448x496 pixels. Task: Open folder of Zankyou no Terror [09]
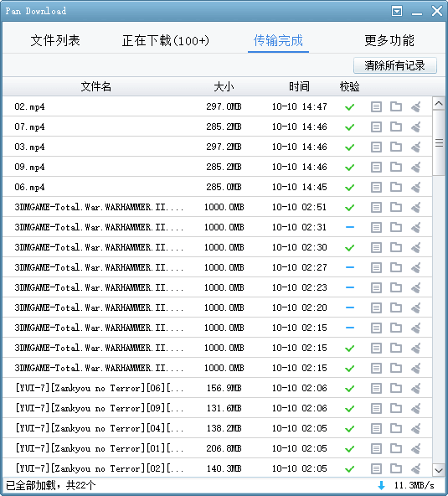click(x=396, y=408)
